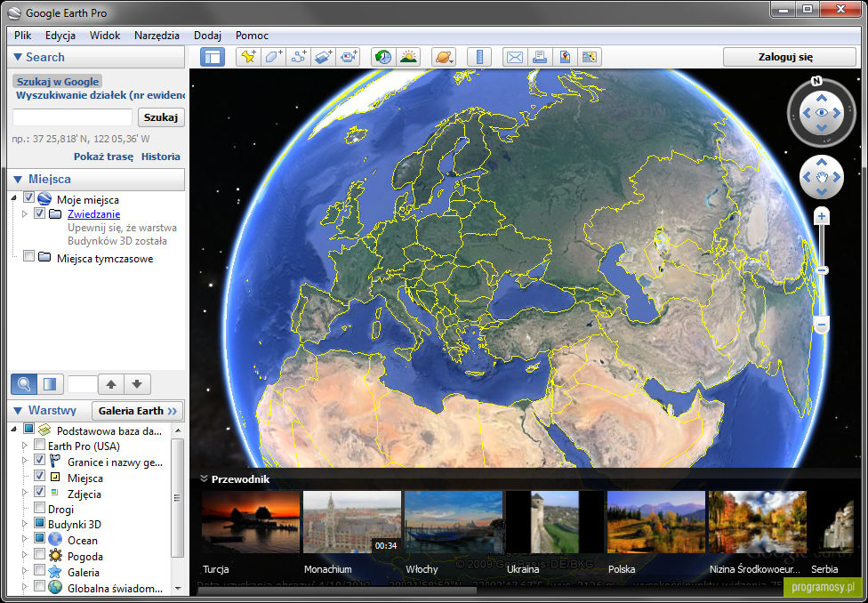Select the Szukaj w Google tab
868x603 pixels.
pos(58,82)
